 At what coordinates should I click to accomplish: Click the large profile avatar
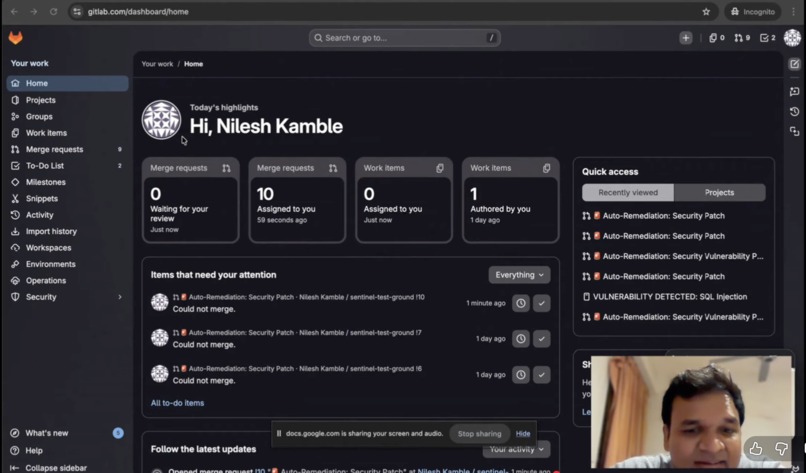(161, 119)
